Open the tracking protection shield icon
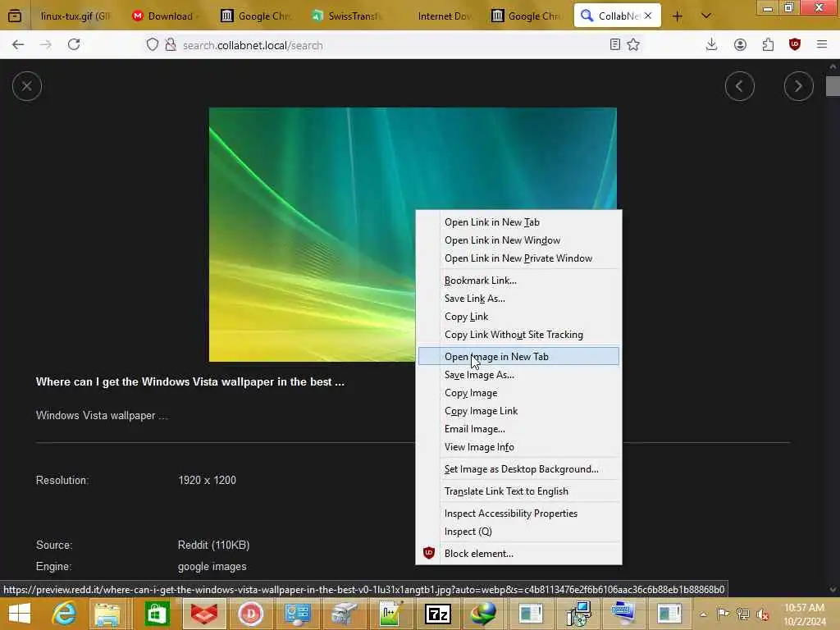 (153, 45)
